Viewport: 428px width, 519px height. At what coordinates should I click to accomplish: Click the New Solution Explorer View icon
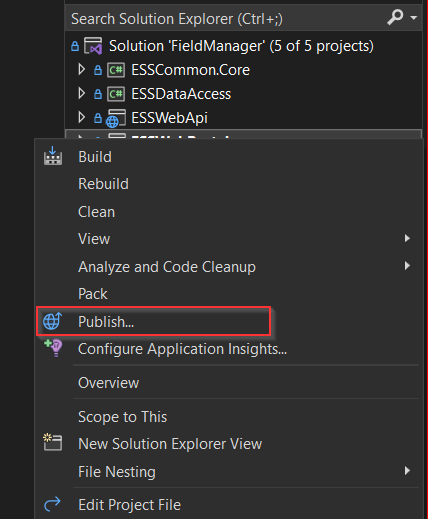tap(53, 442)
